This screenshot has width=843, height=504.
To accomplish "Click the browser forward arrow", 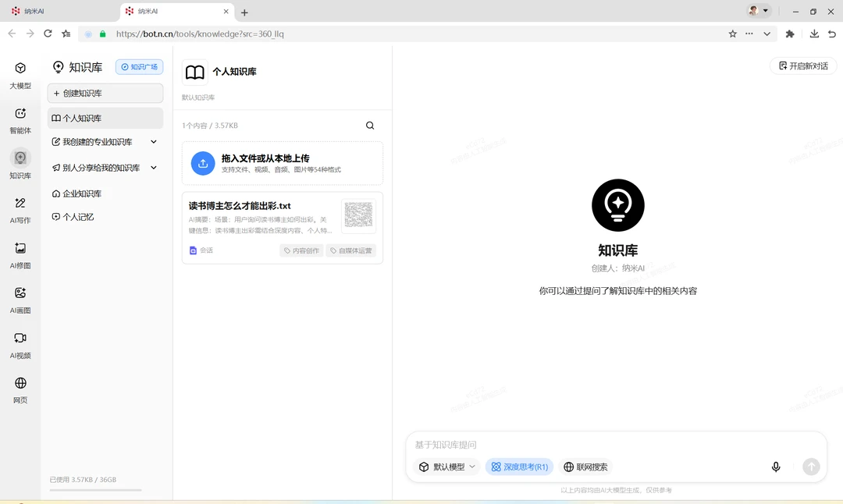I will point(30,34).
